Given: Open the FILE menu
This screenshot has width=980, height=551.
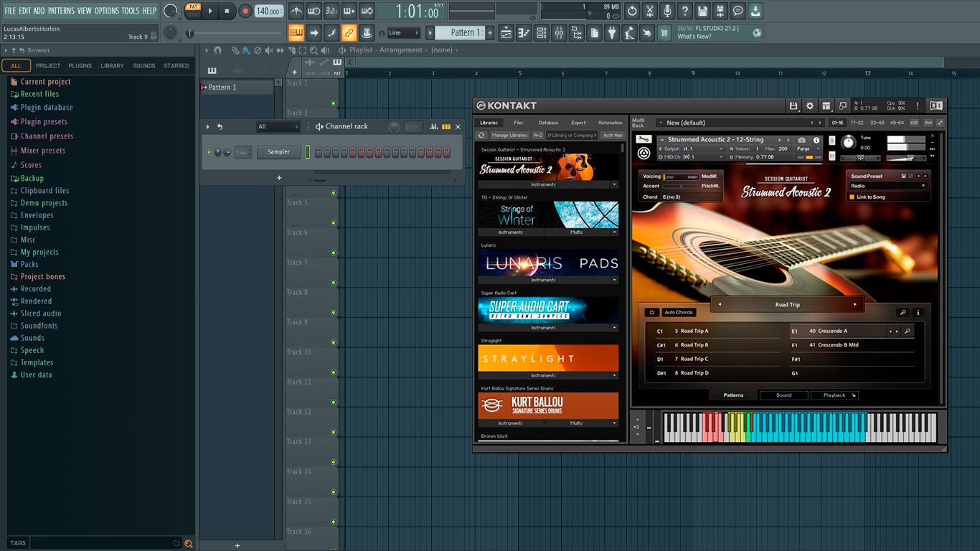Looking at the screenshot, I should click(10, 11).
